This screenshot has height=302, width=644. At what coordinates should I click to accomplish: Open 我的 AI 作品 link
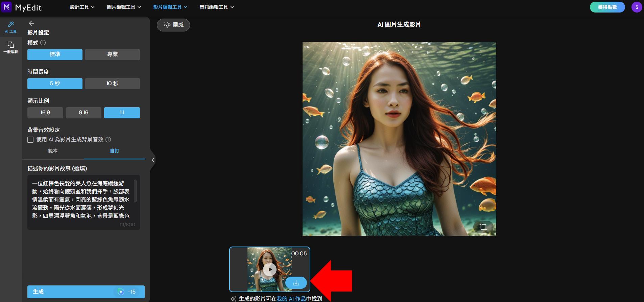point(291,299)
